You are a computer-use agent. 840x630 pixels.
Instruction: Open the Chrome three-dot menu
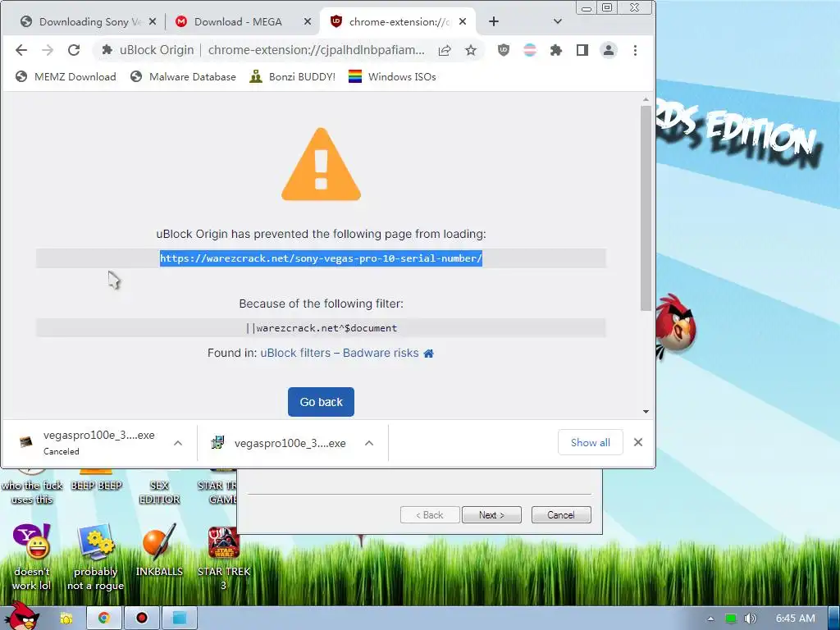click(635, 50)
